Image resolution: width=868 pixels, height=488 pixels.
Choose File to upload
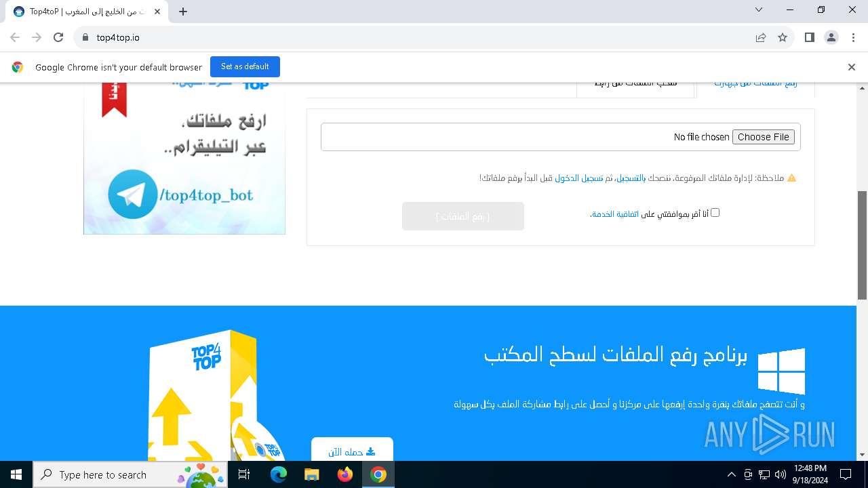[x=763, y=137]
